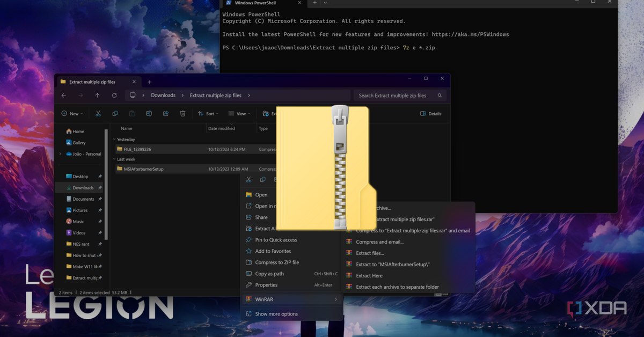The image size is (644, 337).
Task: Click the Rename icon in Explorer toolbar
Action: (149, 114)
